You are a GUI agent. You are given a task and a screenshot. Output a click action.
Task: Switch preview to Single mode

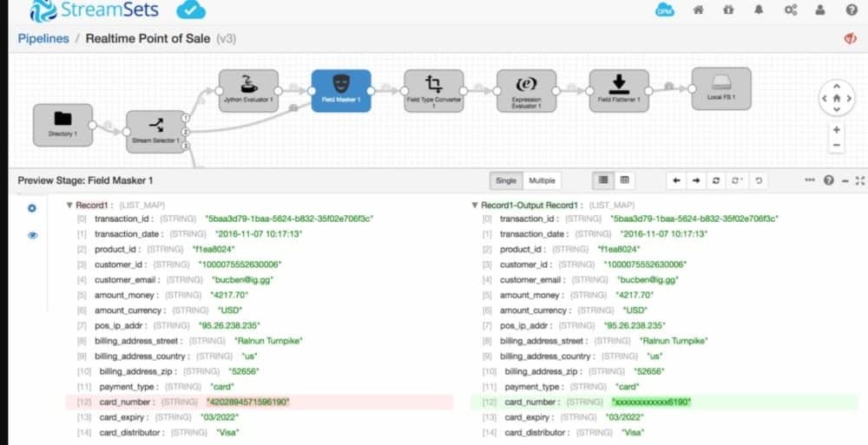pos(505,180)
